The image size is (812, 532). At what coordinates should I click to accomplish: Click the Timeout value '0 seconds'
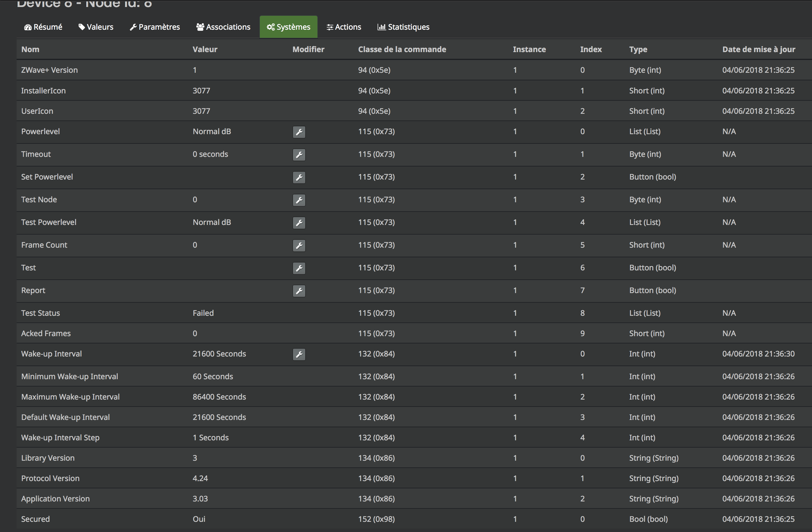click(x=211, y=154)
